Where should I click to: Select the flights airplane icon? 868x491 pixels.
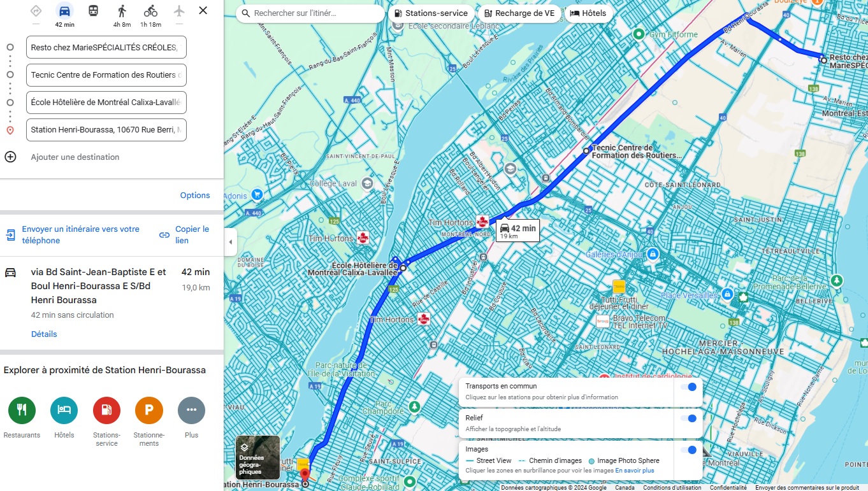tap(179, 11)
